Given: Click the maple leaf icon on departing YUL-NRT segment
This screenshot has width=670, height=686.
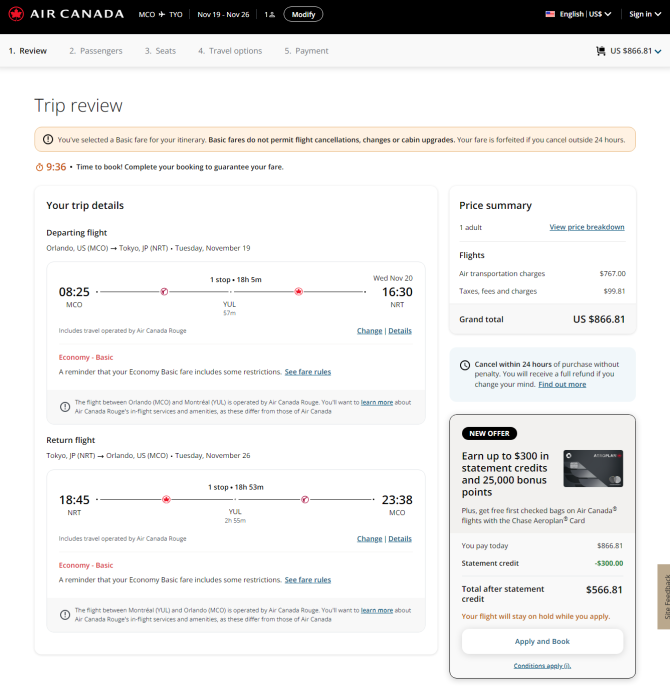Looking at the screenshot, I should click(298, 291).
